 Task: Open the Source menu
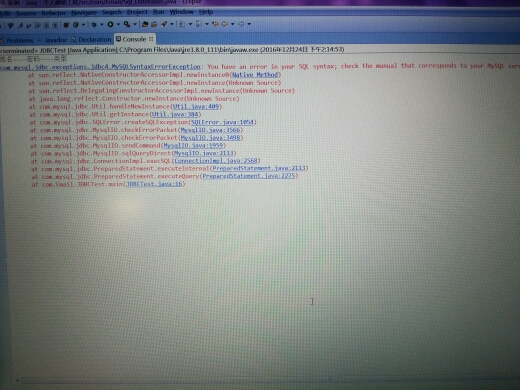click(26, 13)
